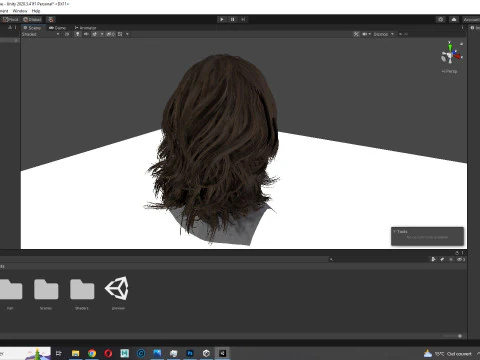Click the Pause button in toolbar
The image size is (480, 360).
232,19
